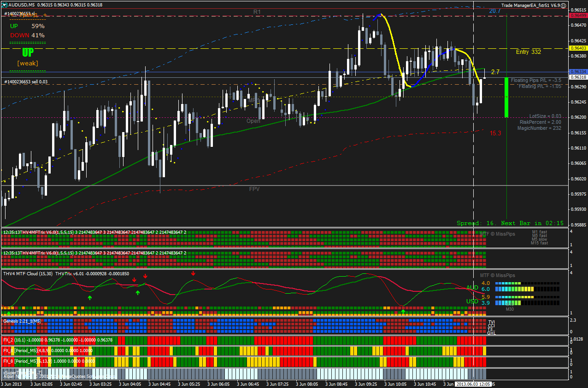Screen dimensions: 588x388
Task: Click the M15 fast timeframe legend
Action: tap(539, 243)
